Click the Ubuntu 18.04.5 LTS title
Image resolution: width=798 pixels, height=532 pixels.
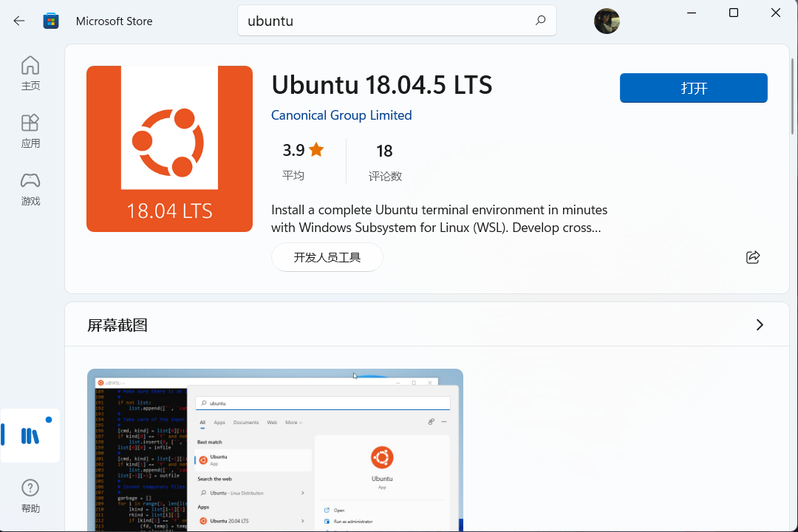(382, 84)
